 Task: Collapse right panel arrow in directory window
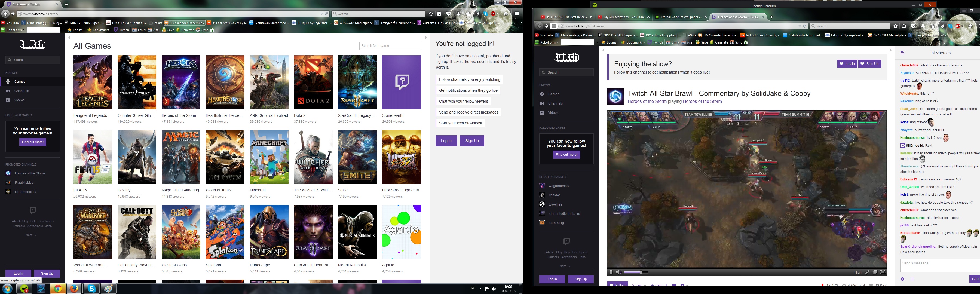click(426, 38)
